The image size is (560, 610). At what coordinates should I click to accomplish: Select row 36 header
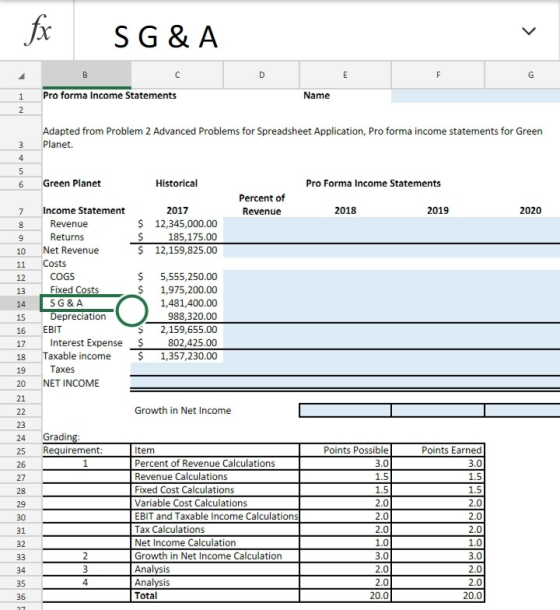(x=21, y=596)
